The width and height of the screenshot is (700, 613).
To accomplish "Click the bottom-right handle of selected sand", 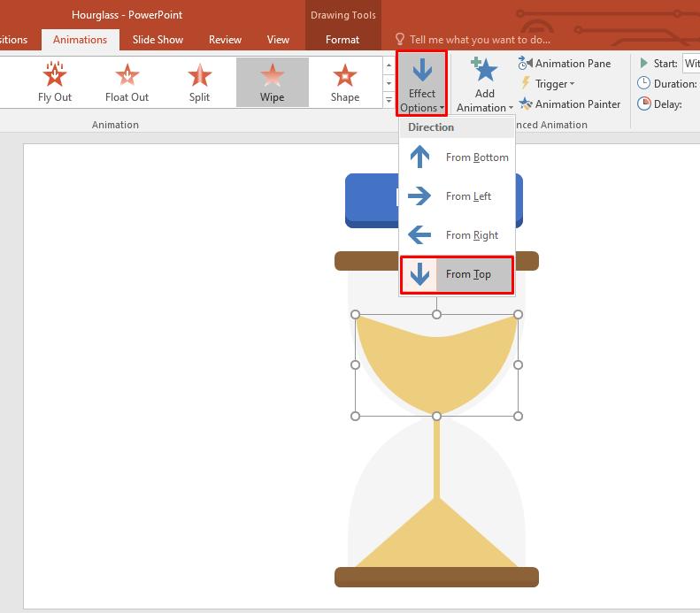I will 518,417.
